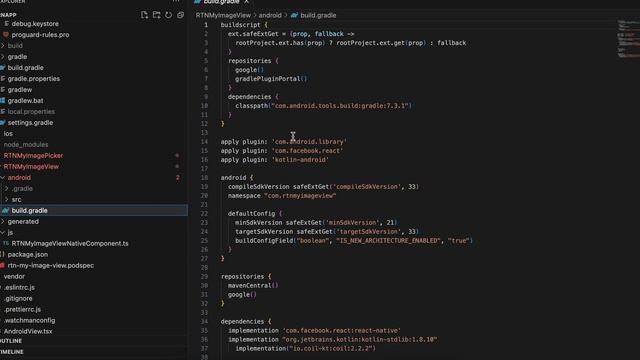The image size is (640, 360).
Task: Click the 'com.android.library' plugin string
Action: coord(309,142)
